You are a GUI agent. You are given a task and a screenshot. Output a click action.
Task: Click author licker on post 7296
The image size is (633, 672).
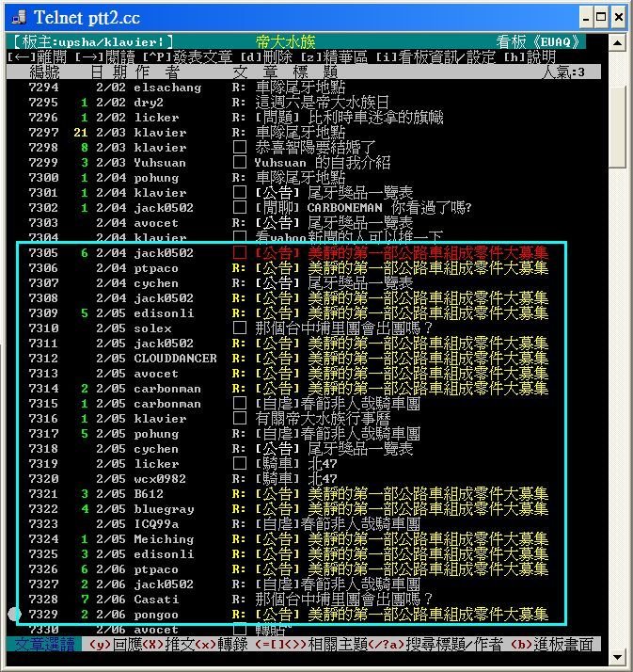point(156,118)
